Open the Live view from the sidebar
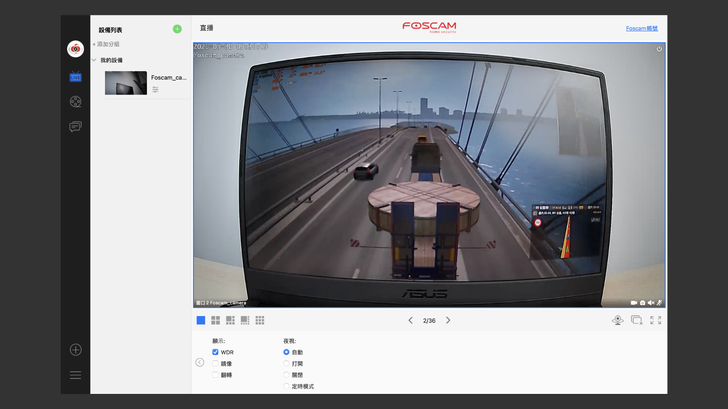 point(75,76)
